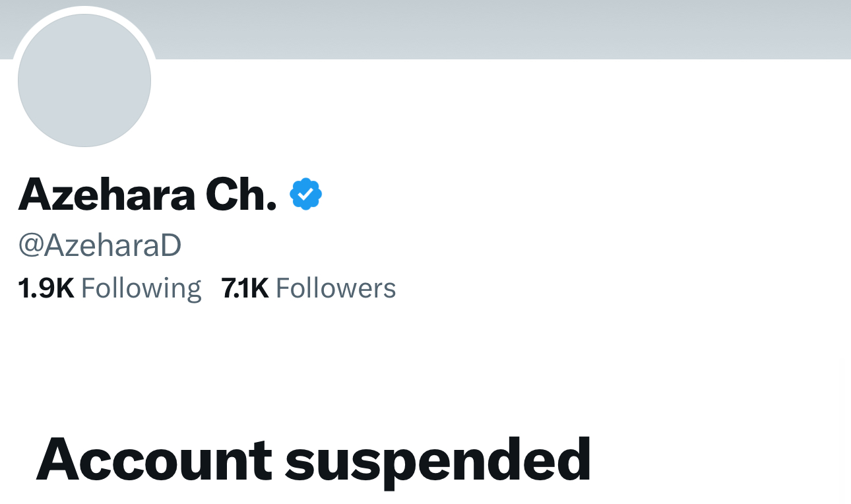Screen dimensions: 851x504
Task: Select the Azehara Ch. display name
Action: 148,195
